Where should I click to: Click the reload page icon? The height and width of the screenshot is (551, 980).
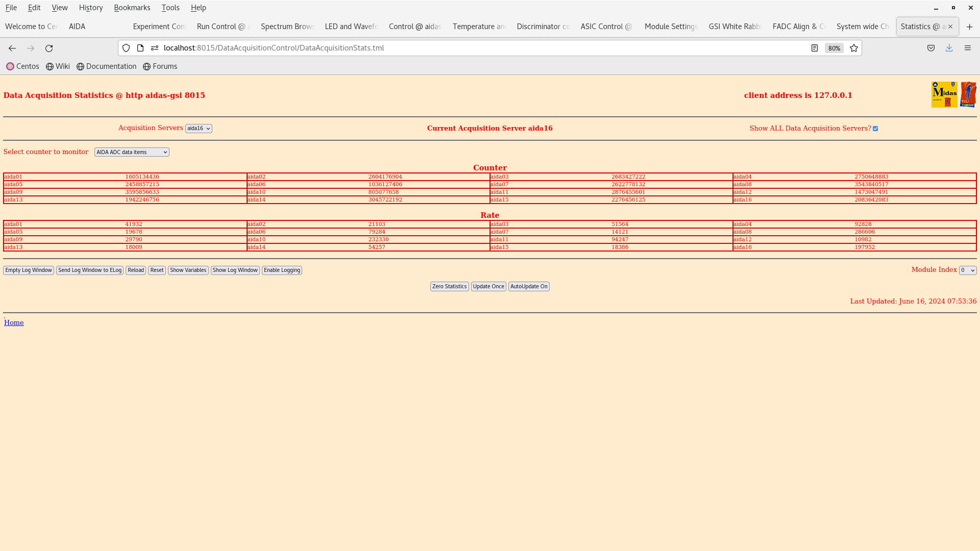click(x=48, y=48)
